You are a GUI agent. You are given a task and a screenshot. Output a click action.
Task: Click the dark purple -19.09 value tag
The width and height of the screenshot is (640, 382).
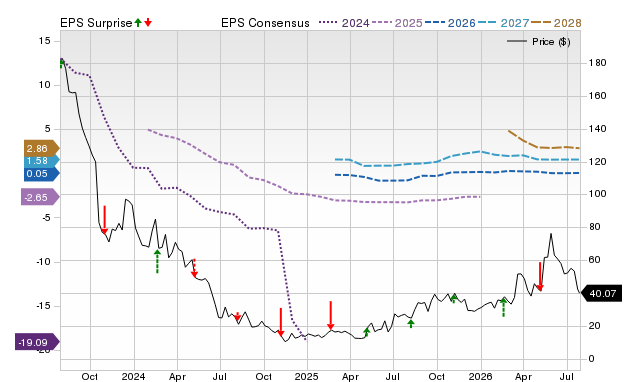click(x=38, y=342)
